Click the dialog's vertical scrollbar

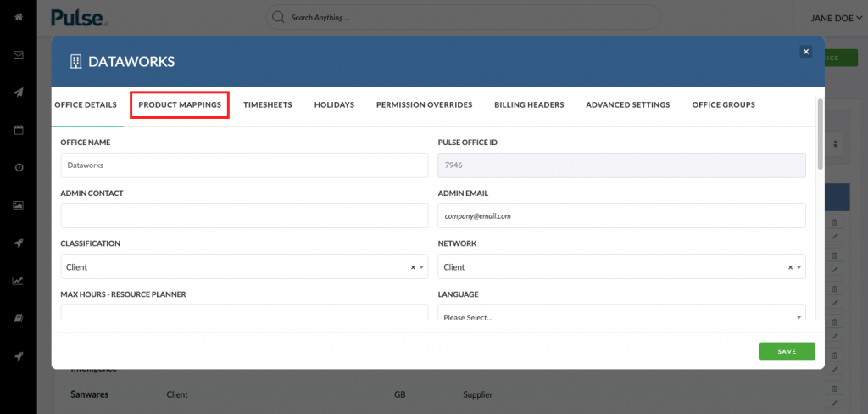tap(821, 133)
